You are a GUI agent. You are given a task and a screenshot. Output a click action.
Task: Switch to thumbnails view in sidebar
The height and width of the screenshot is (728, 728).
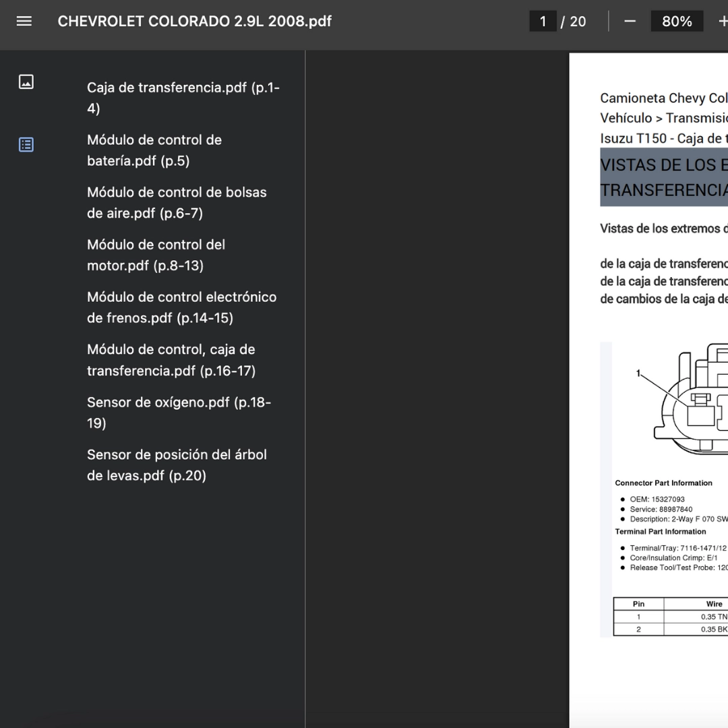pyautogui.click(x=26, y=82)
